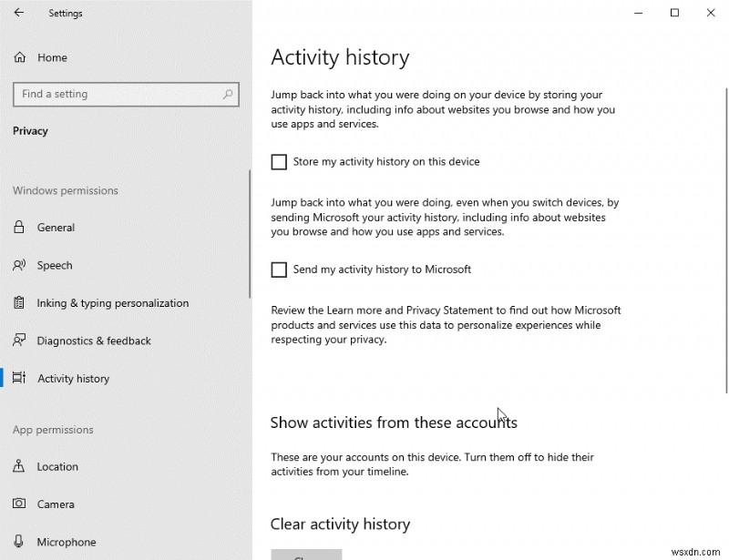Image resolution: width=729 pixels, height=560 pixels.
Task: Click the Speech section icon
Action: tap(20, 265)
